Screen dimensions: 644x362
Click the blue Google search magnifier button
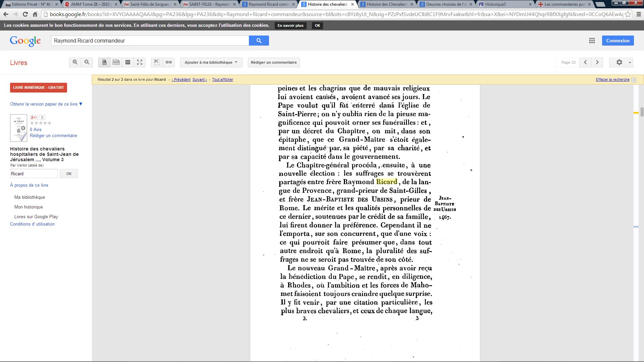tap(259, 41)
